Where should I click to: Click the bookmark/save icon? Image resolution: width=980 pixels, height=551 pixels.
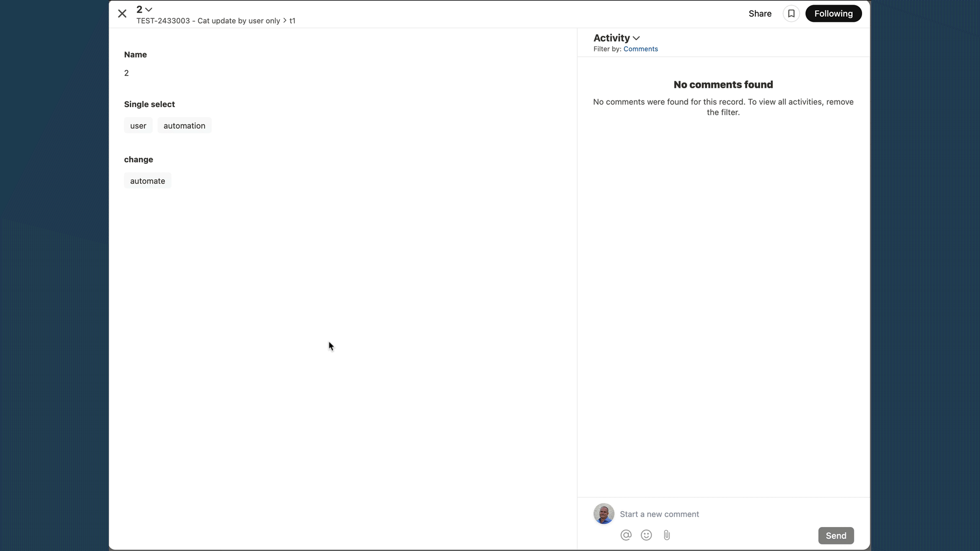point(792,13)
